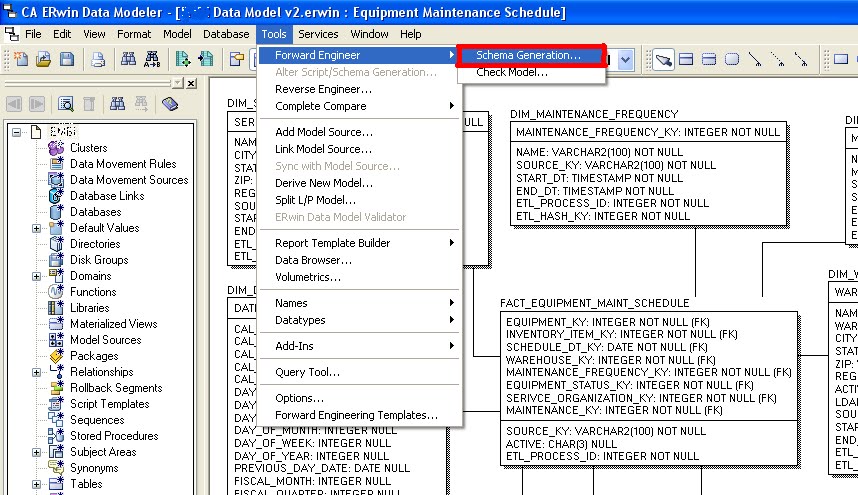Select Materialized Views tree item
Screen dimensions: 858x495
[114, 324]
